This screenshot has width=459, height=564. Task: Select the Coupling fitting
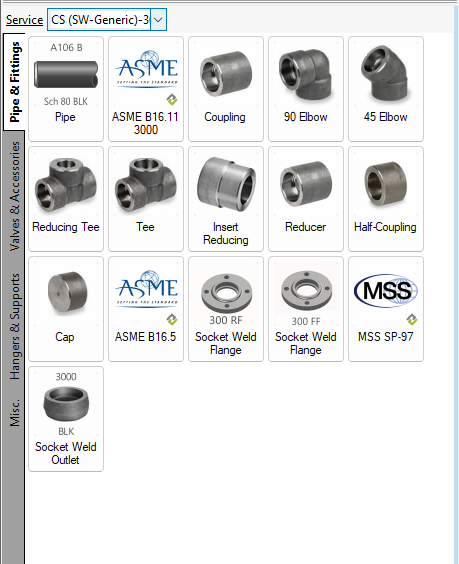[x=226, y=89]
